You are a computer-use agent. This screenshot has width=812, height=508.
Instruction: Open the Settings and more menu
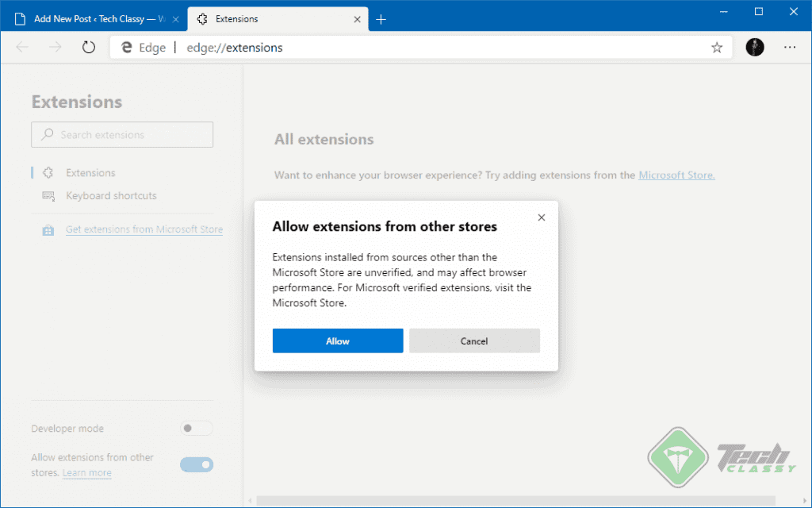pos(790,48)
